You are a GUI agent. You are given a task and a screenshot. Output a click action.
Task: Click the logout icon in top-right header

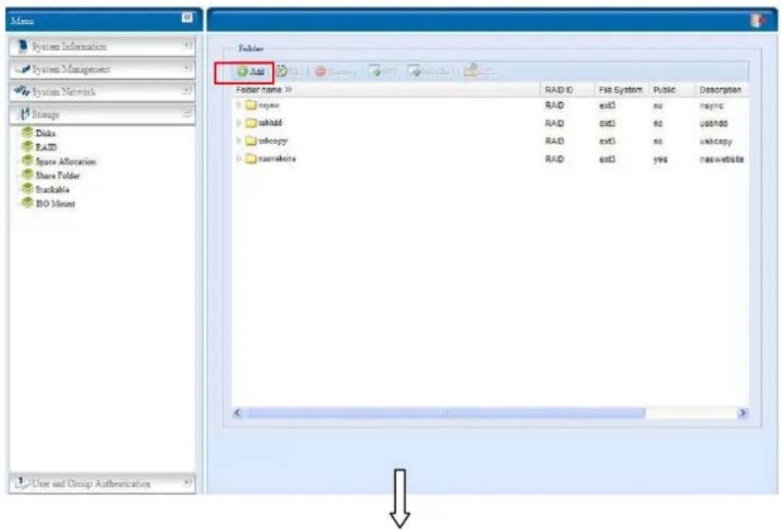[x=758, y=21]
